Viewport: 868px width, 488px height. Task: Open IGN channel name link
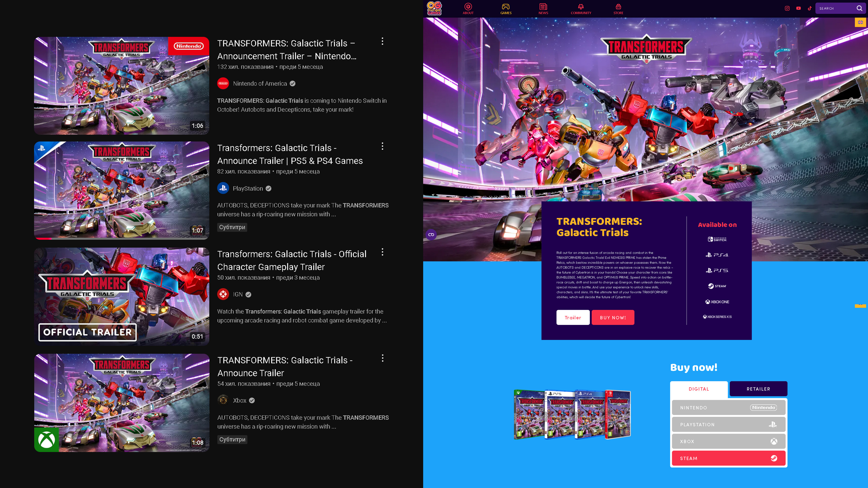click(238, 294)
